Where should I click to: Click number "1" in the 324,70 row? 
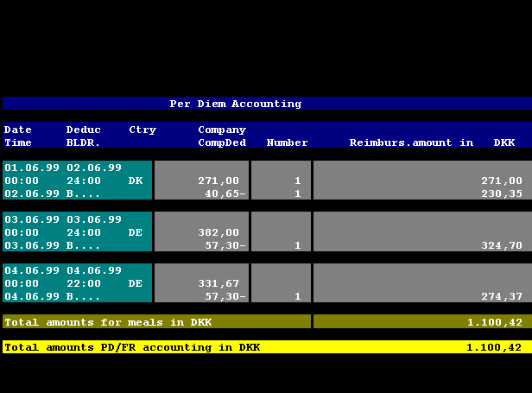coord(298,245)
